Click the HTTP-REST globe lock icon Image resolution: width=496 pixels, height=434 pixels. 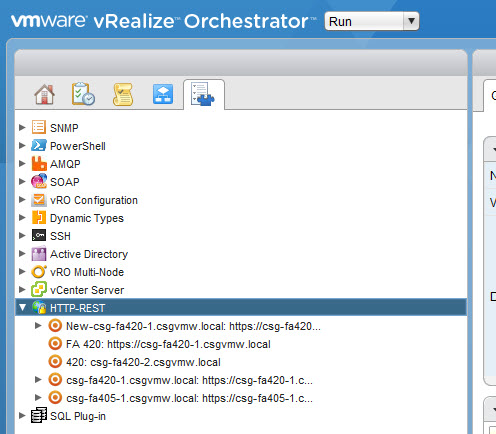click(39, 307)
